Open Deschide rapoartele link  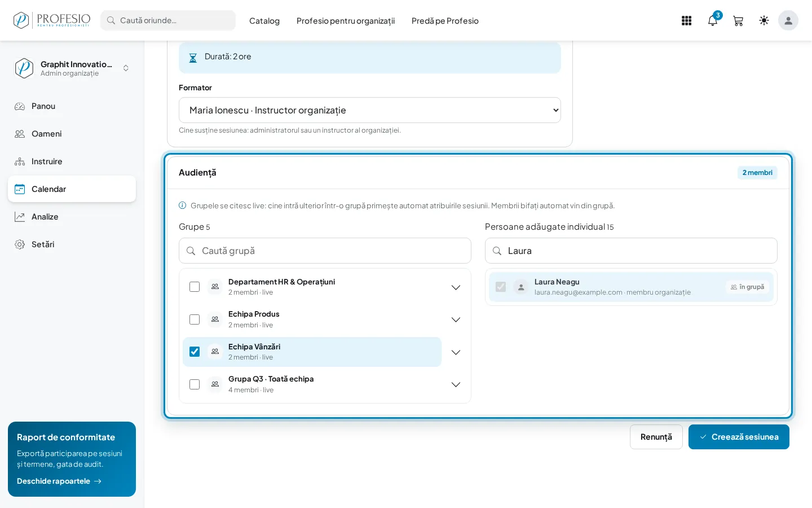coord(59,481)
